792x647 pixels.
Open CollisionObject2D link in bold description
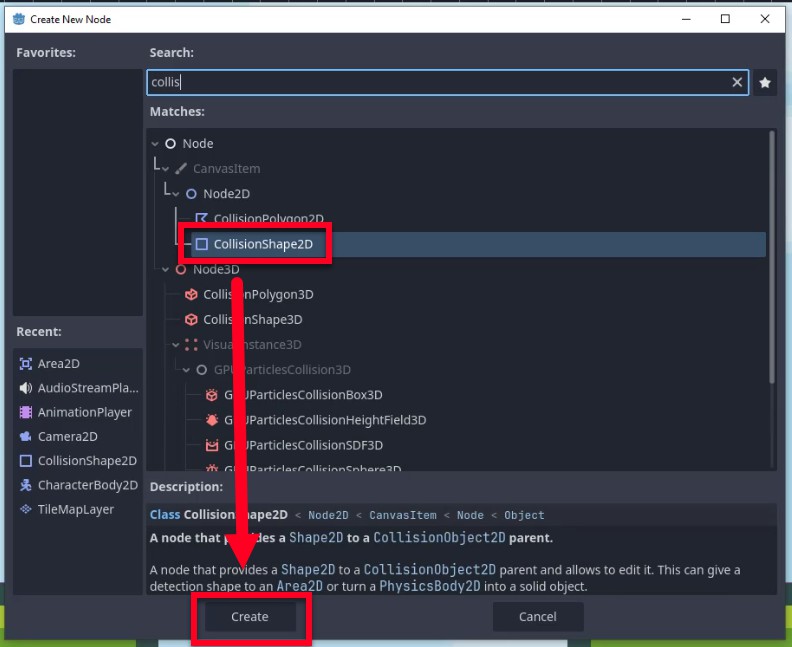point(439,538)
